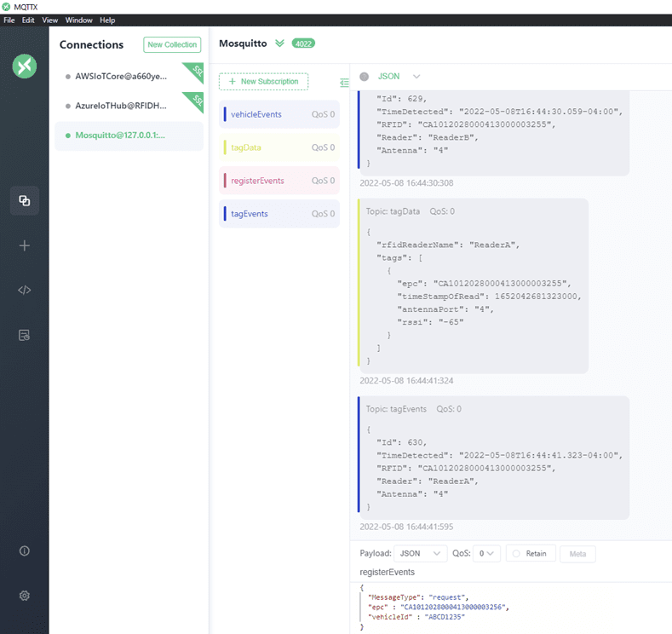This screenshot has width=672, height=634.
Task: Select the registerEvents subscription
Action: (x=279, y=181)
